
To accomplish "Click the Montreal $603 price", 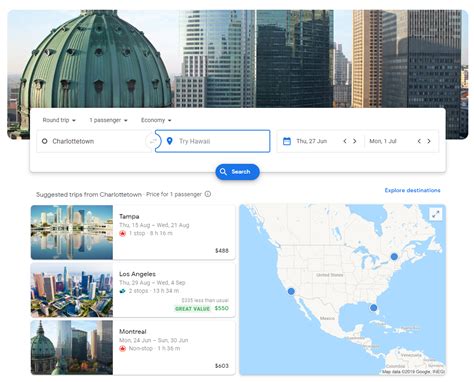I will [222, 366].
